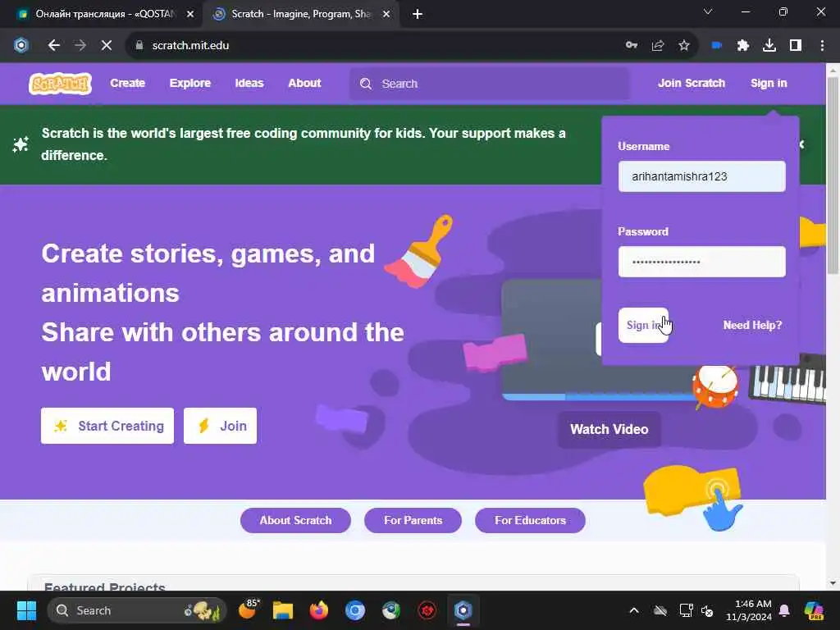Expand the tab search chevron
Screen dimensions: 840x630
coord(708,11)
